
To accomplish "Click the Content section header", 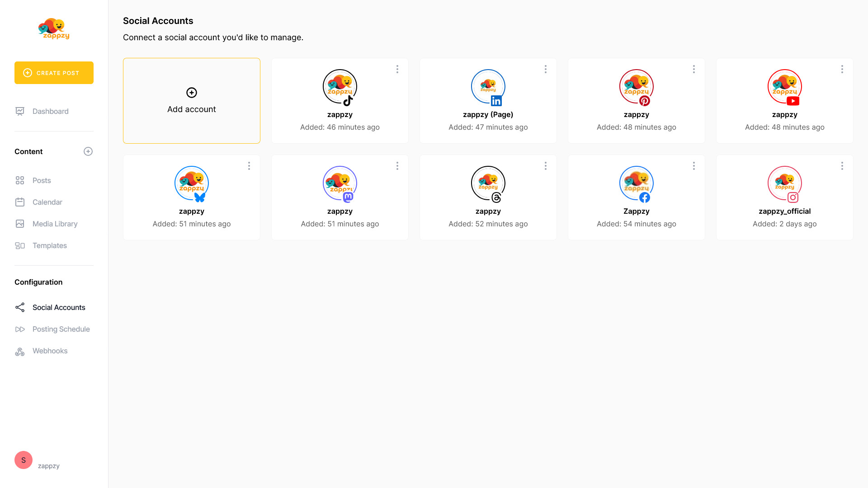I will (28, 151).
